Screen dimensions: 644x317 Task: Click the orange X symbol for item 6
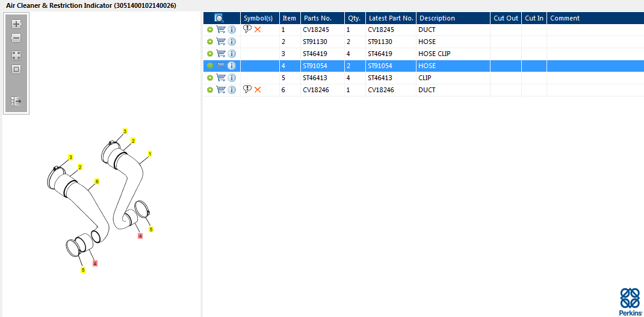click(258, 90)
